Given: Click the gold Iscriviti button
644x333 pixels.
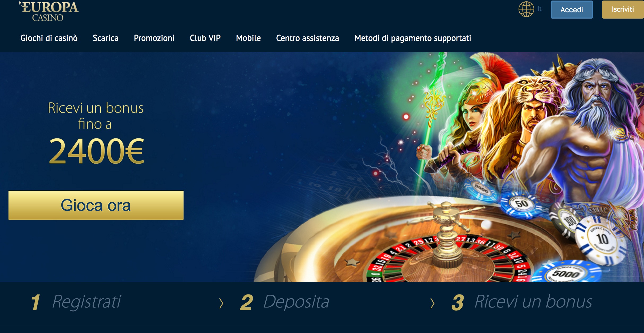Looking at the screenshot, I should coord(623,10).
